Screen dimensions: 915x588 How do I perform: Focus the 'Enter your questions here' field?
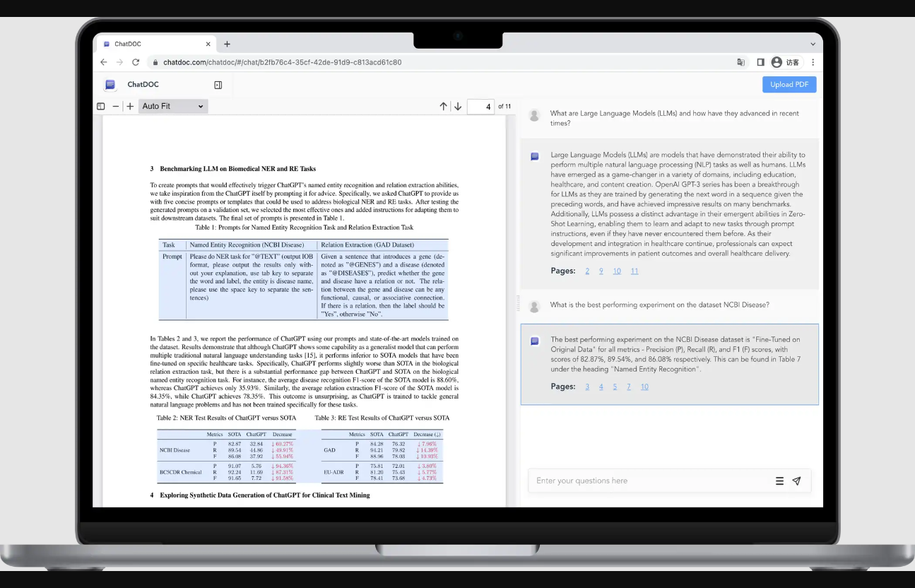coord(650,481)
